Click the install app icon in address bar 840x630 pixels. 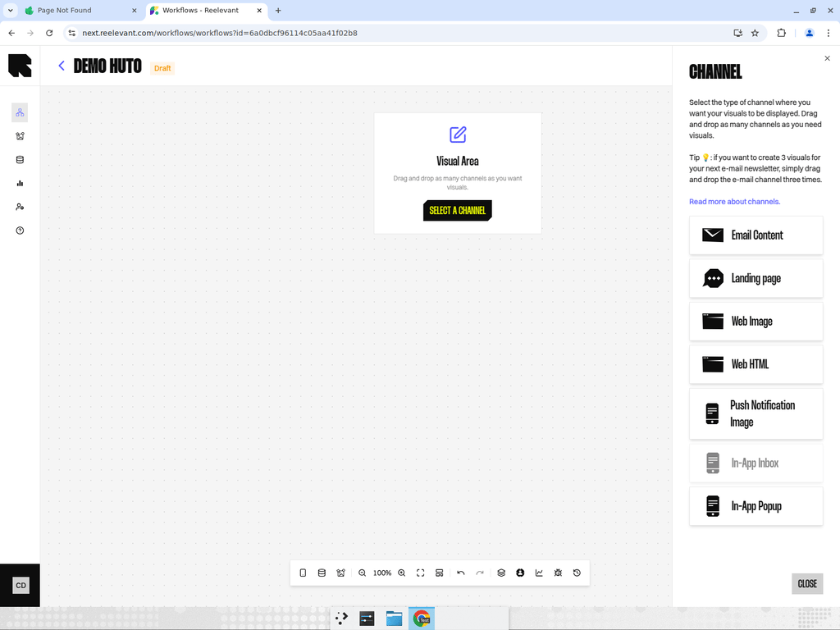[x=737, y=33]
